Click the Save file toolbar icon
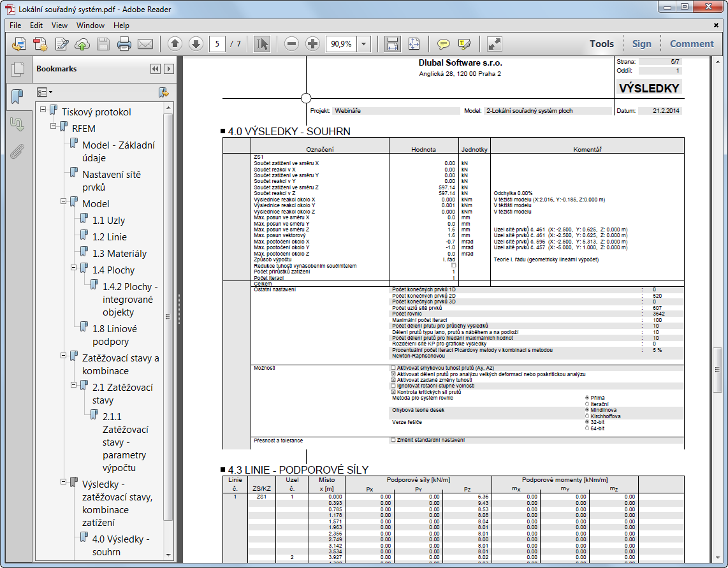 [x=103, y=44]
